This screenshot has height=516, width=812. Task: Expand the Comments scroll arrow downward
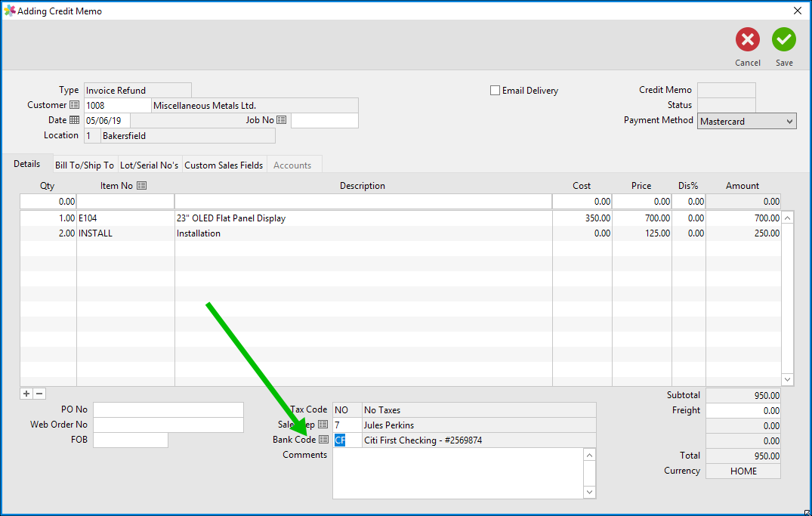point(591,492)
